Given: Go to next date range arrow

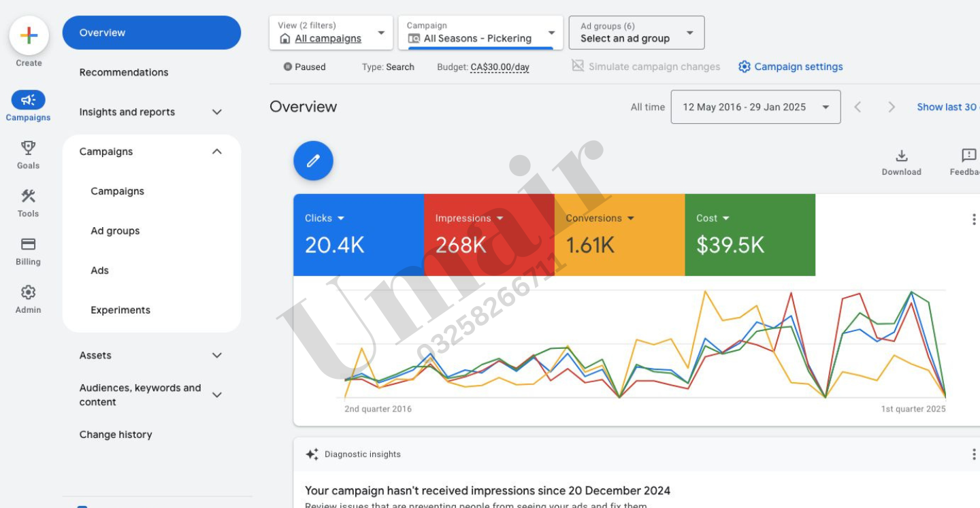Looking at the screenshot, I should 892,107.
